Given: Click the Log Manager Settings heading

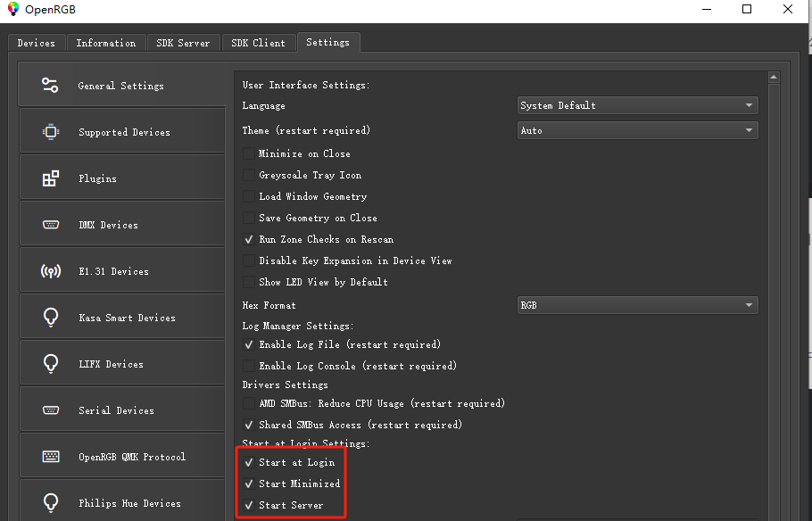Looking at the screenshot, I should click(x=298, y=326).
